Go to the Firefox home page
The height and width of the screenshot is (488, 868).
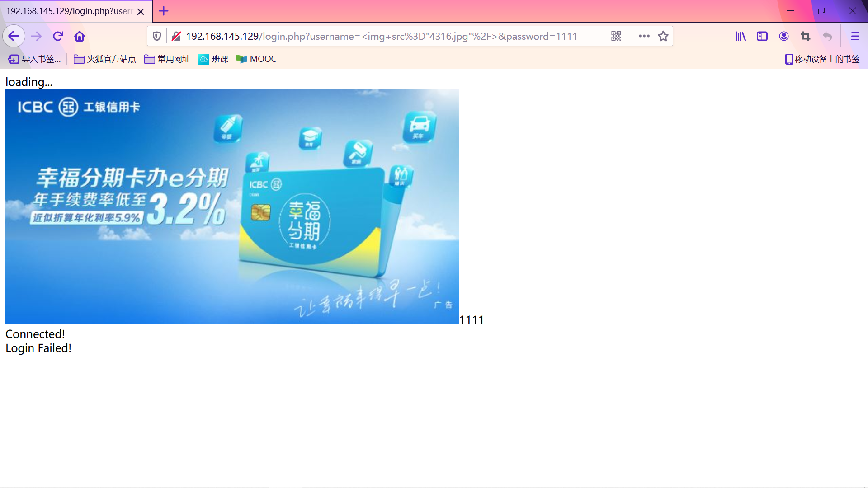click(80, 36)
